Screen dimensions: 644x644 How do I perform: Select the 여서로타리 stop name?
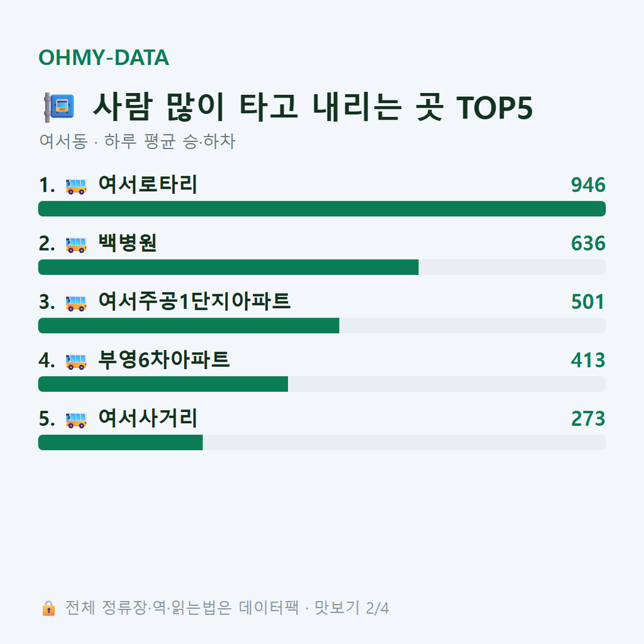tap(148, 184)
